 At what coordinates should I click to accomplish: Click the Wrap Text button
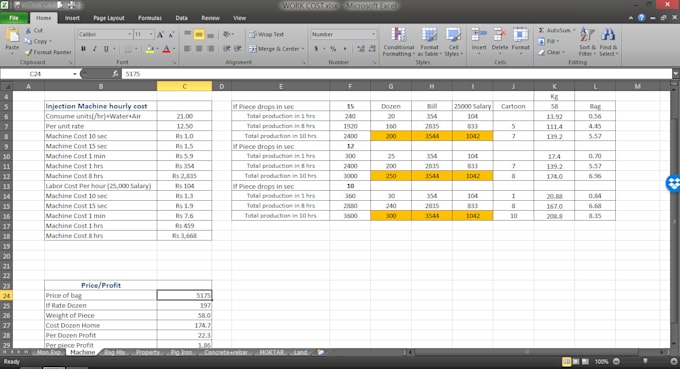(267, 34)
